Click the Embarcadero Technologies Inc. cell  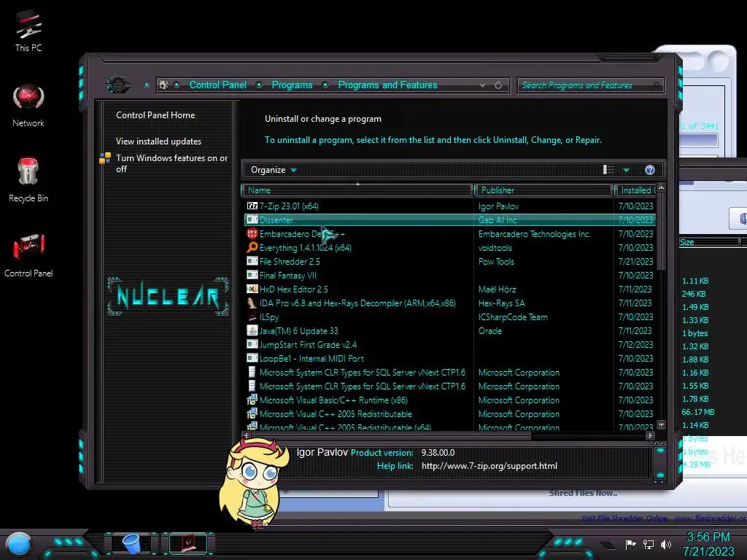pos(535,234)
